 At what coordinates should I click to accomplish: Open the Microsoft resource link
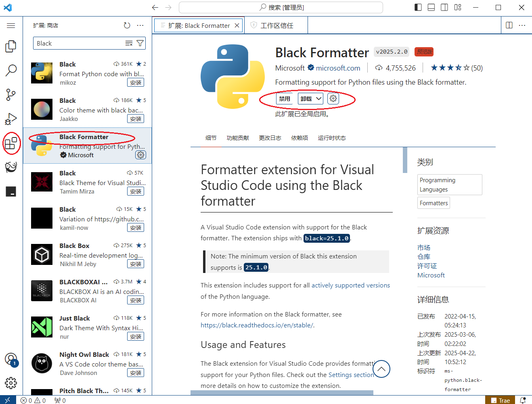point(431,275)
